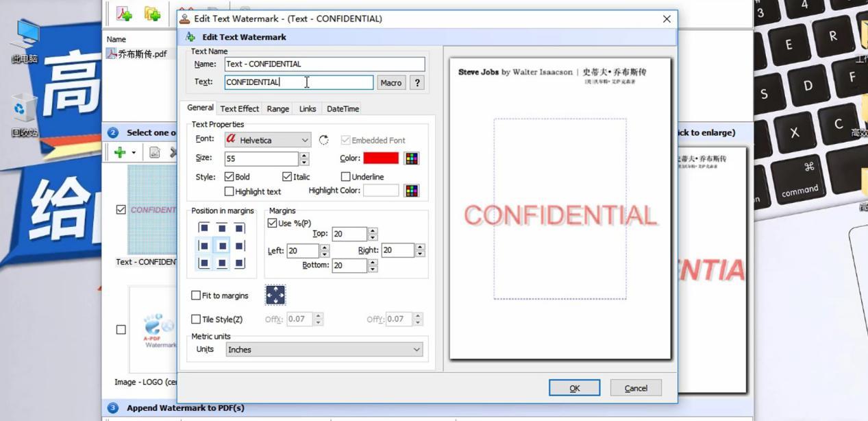Open the Units dropdown showing Inches
This screenshot has height=421, width=868.
(324, 349)
